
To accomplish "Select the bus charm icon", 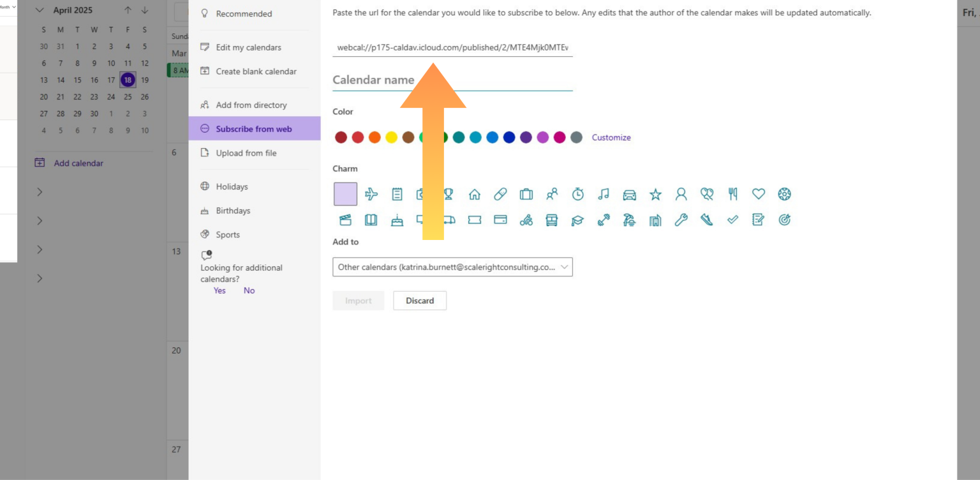I will pos(552,220).
